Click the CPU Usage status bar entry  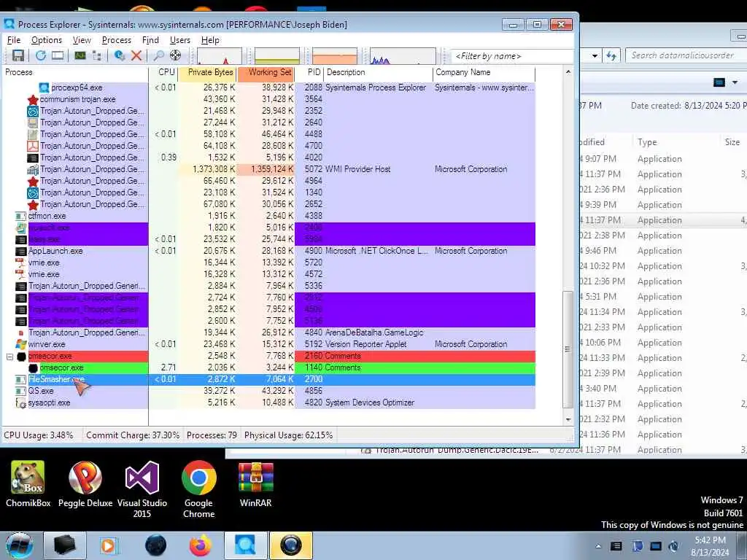click(x=39, y=435)
